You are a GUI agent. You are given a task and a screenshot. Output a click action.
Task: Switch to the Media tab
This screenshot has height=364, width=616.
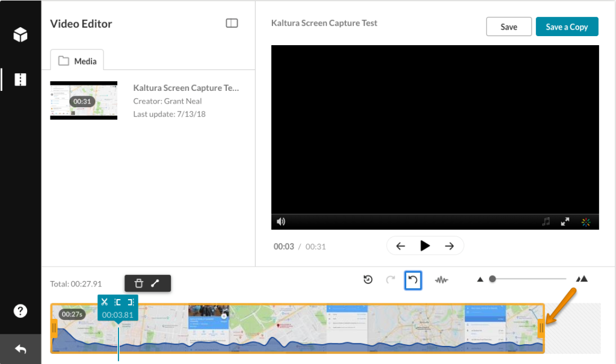(77, 60)
